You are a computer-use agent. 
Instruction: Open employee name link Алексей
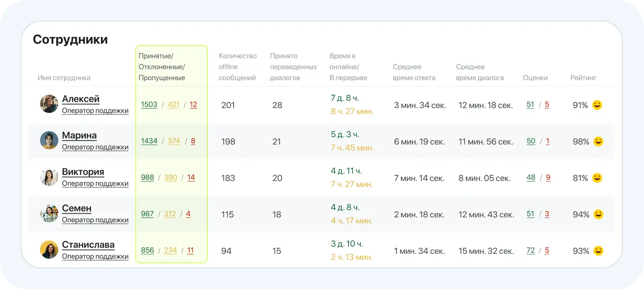[81, 99]
